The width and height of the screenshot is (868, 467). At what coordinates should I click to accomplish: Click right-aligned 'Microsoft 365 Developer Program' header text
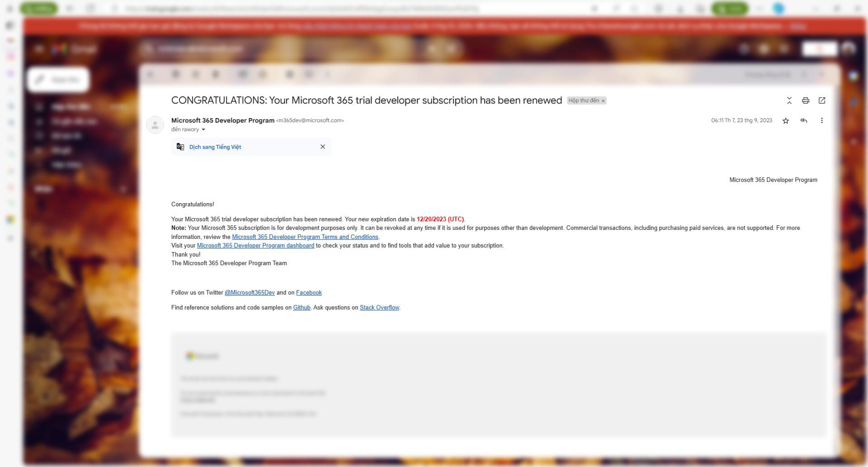[773, 180]
